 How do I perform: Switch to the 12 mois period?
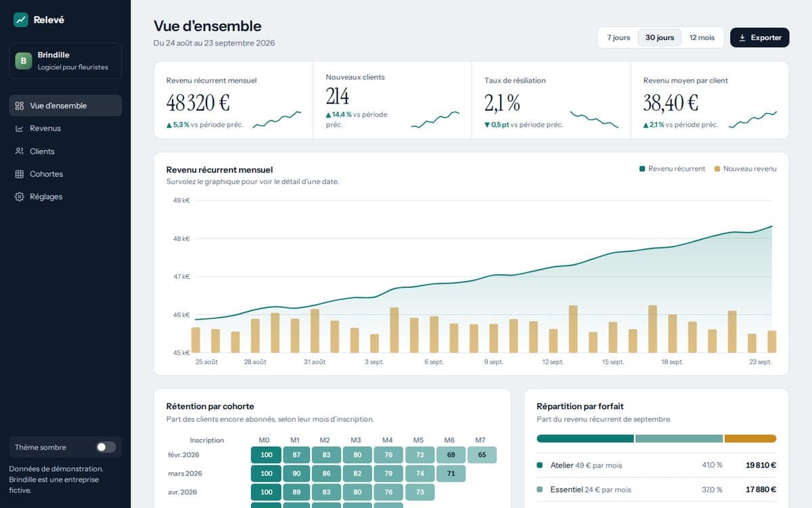coord(702,37)
